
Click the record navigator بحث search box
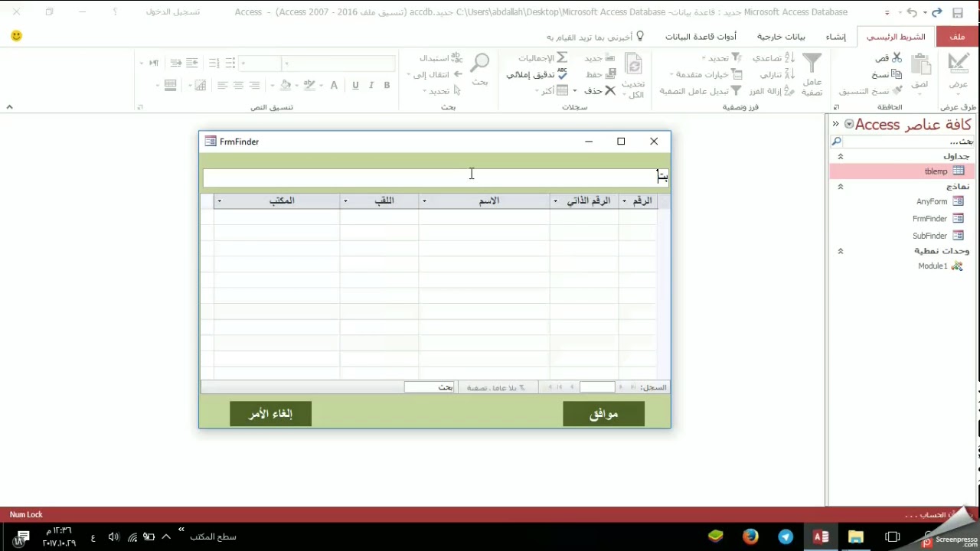[429, 388]
